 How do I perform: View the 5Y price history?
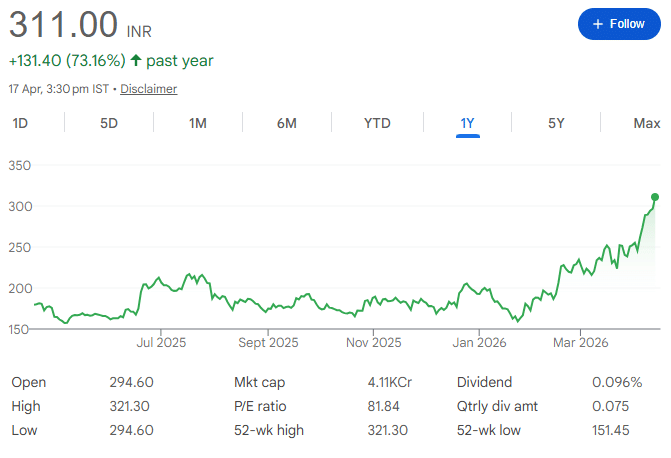pyautogui.click(x=556, y=123)
